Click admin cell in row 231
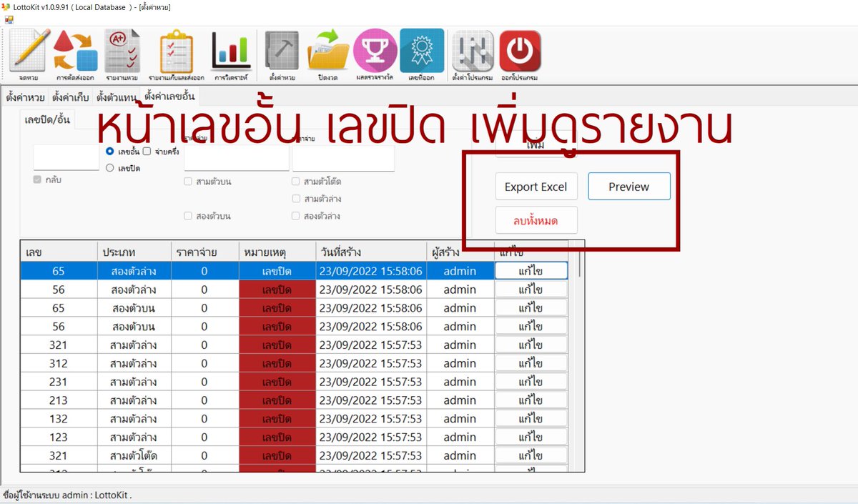This screenshot has height=504, width=858. (x=460, y=382)
